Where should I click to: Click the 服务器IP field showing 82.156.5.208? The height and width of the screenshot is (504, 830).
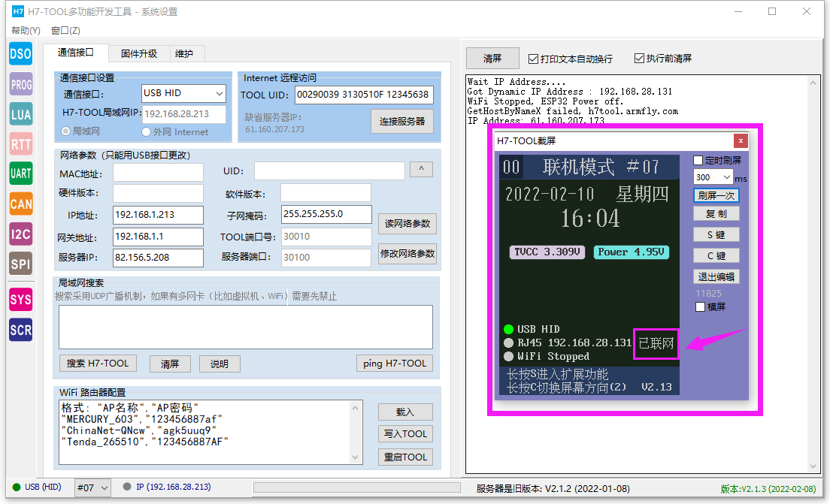[158, 258]
